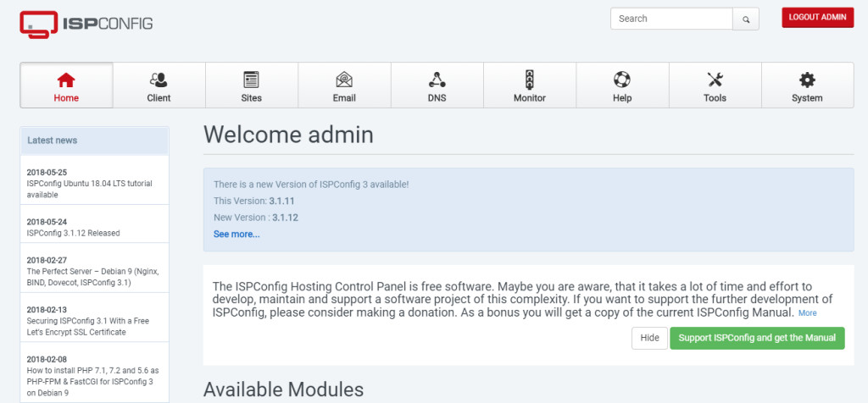Click the search magnifier button
This screenshot has width=868, height=403.
[746, 19]
